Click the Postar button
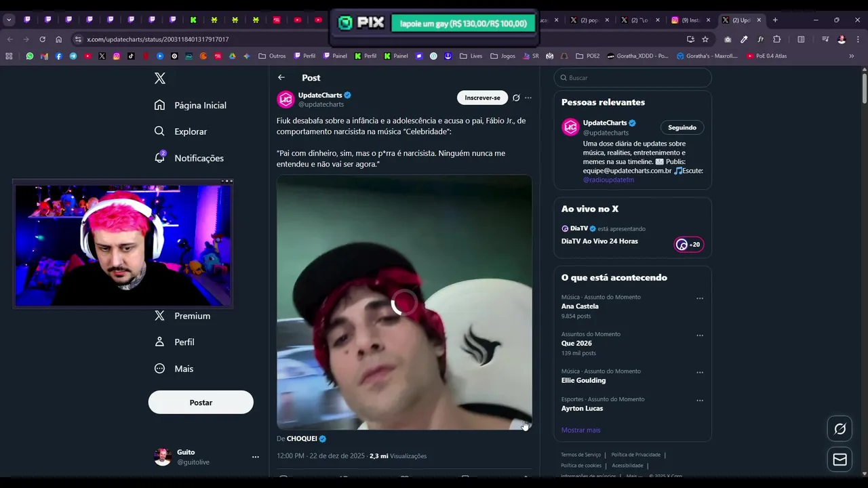 pyautogui.click(x=201, y=402)
